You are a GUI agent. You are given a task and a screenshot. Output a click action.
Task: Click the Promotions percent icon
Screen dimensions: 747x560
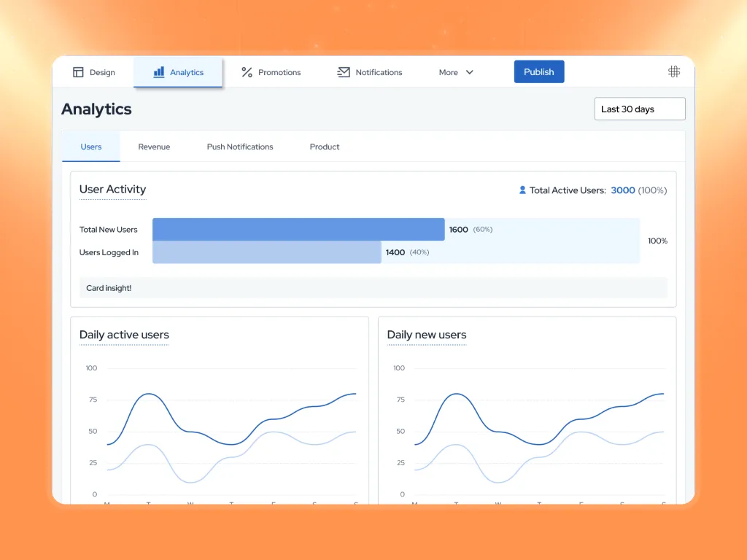pos(247,72)
